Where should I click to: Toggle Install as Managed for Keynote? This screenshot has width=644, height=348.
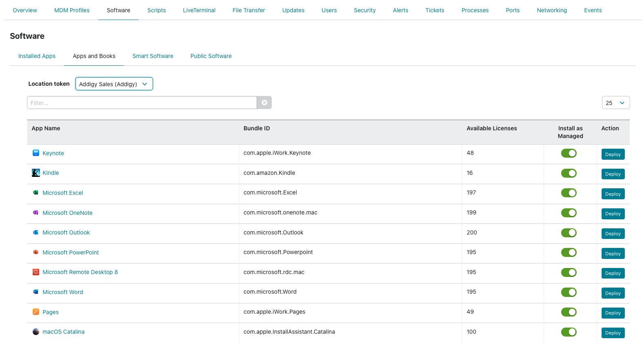[x=569, y=153]
